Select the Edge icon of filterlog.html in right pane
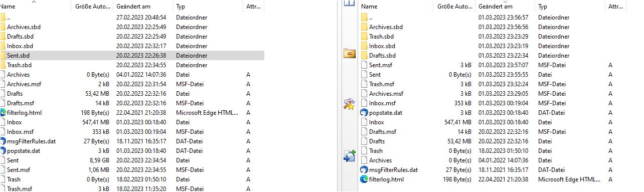 (x=364, y=179)
